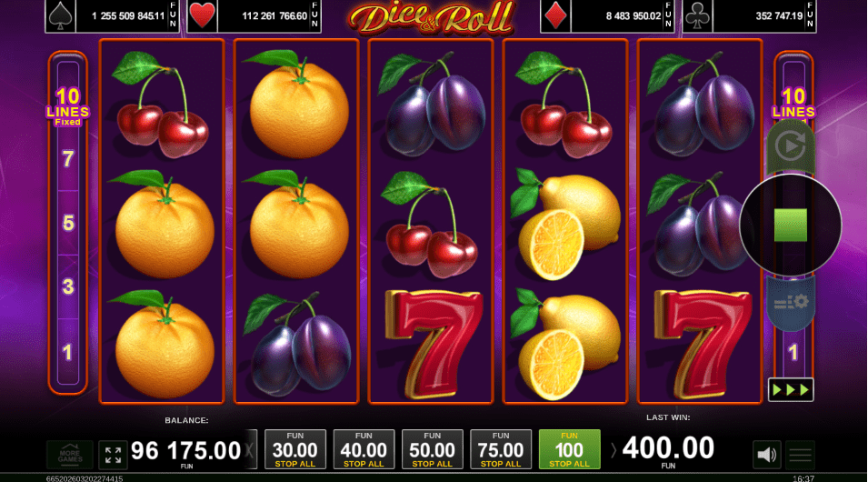Stop the reels with the green square button
This screenshot has width=868, height=482.
click(x=790, y=225)
